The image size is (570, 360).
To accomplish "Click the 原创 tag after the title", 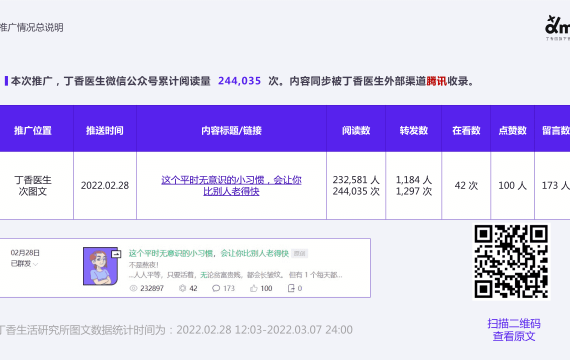I will click(x=300, y=253).
